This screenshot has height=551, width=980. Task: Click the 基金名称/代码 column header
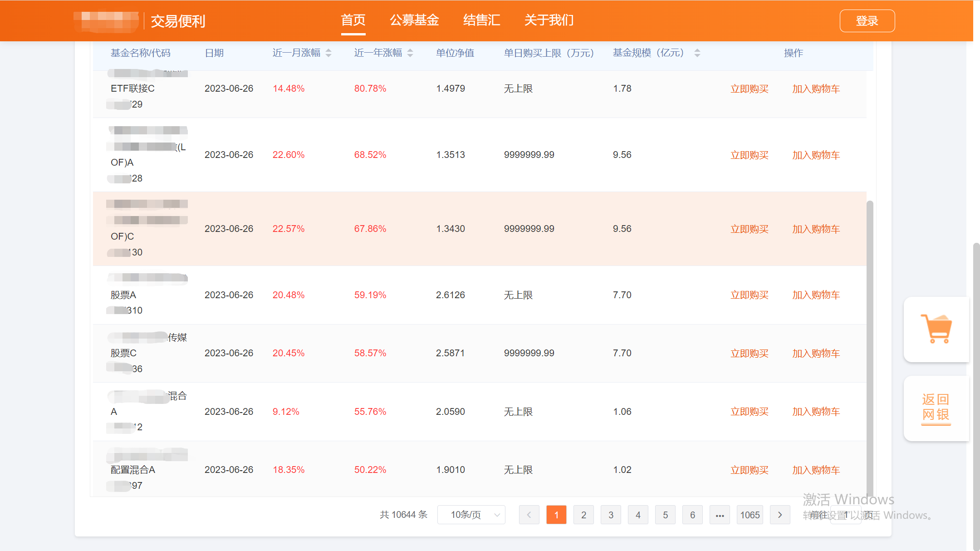point(141,53)
